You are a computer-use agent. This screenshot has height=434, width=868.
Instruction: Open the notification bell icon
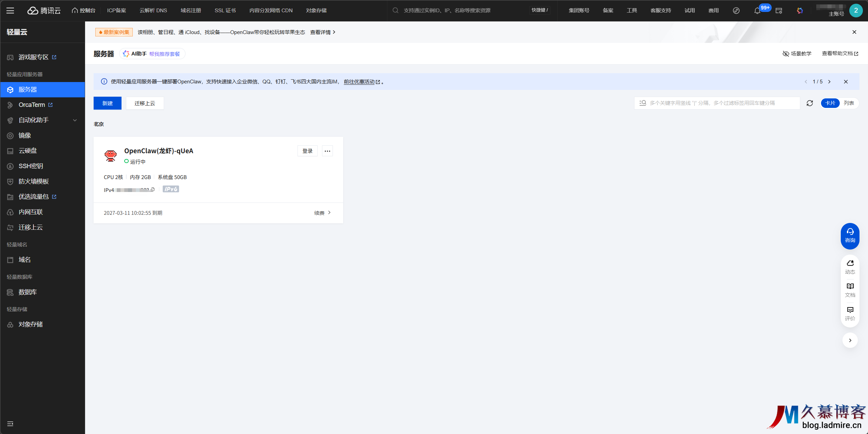(x=757, y=11)
